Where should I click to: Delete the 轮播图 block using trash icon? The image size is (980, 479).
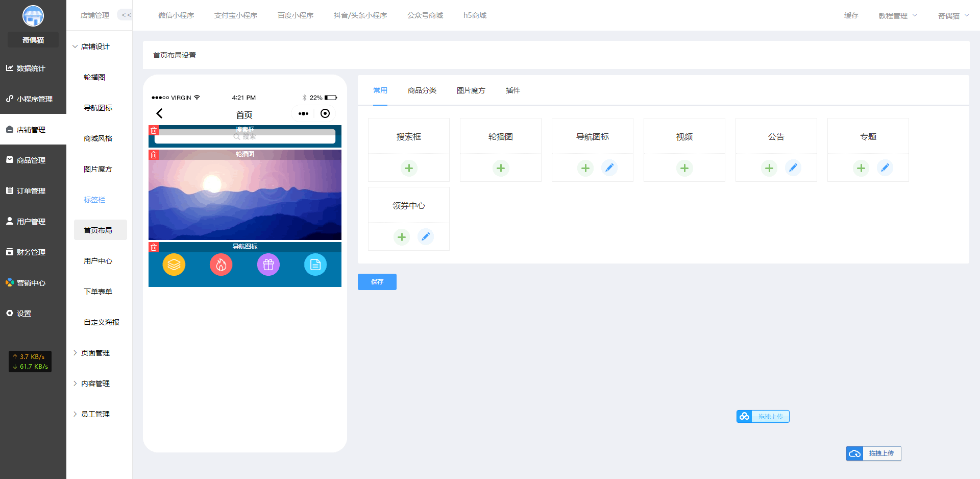(154, 155)
